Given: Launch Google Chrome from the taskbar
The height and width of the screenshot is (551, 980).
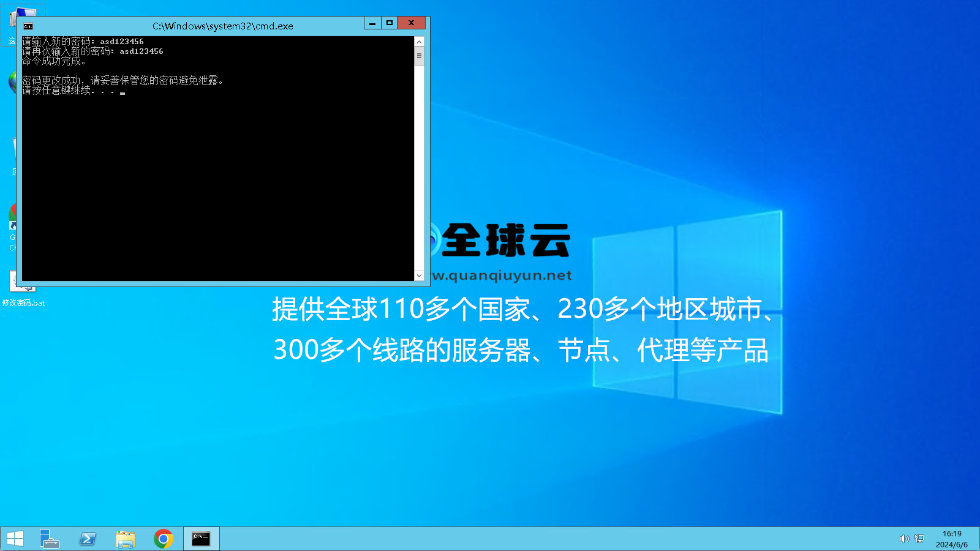Looking at the screenshot, I should click(x=164, y=539).
